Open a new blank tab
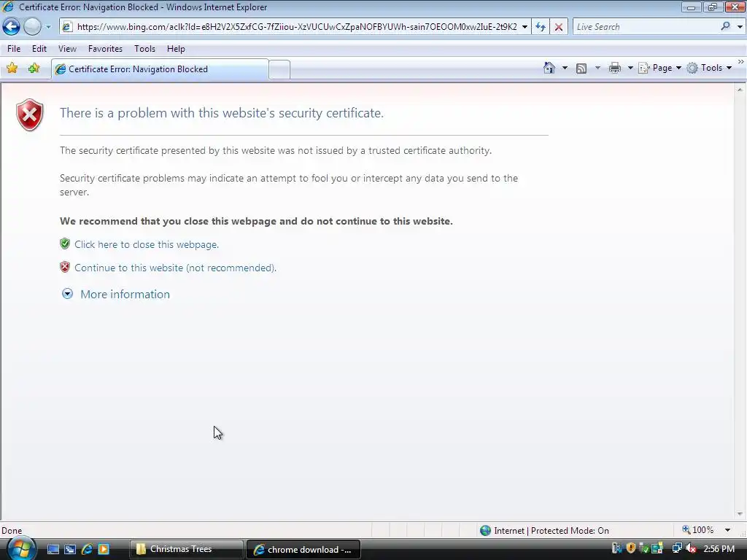 pyautogui.click(x=279, y=69)
